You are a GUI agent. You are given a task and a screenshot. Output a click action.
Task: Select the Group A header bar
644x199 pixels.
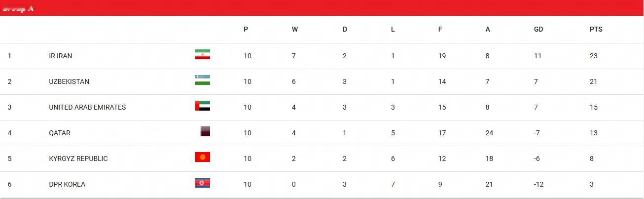click(322, 8)
